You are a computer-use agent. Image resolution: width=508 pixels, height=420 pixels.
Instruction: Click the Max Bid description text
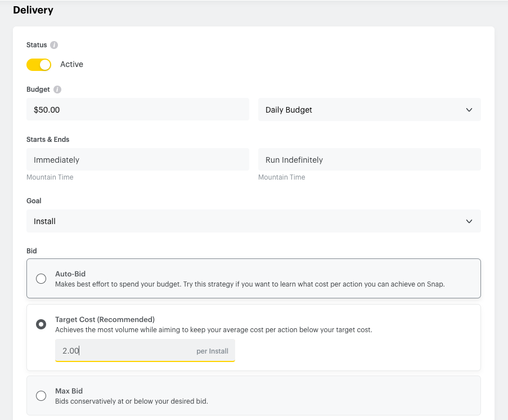tap(131, 401)
